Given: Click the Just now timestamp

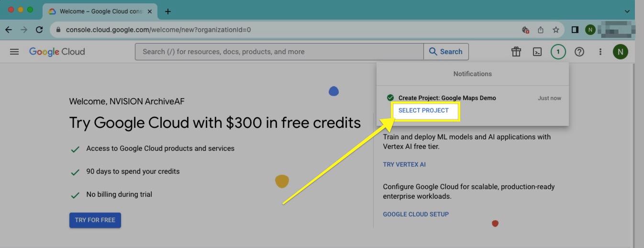Looking at the screenshot, I should (x=549, y=98).
